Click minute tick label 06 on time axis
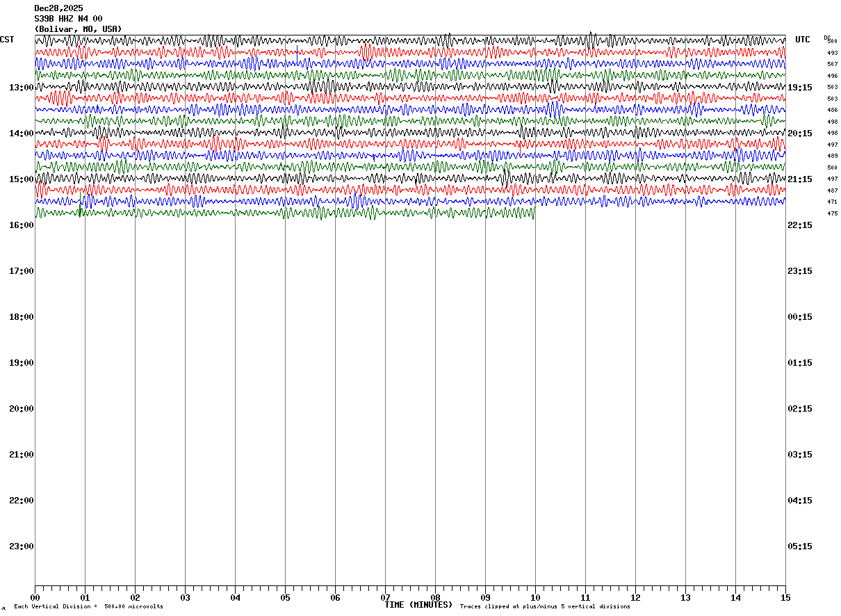 335,598
